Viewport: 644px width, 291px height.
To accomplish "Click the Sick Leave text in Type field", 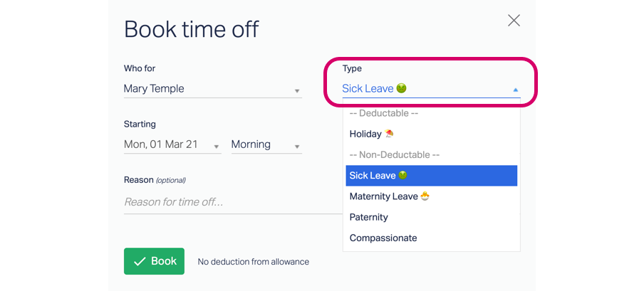I will click(x=368, y=88).
